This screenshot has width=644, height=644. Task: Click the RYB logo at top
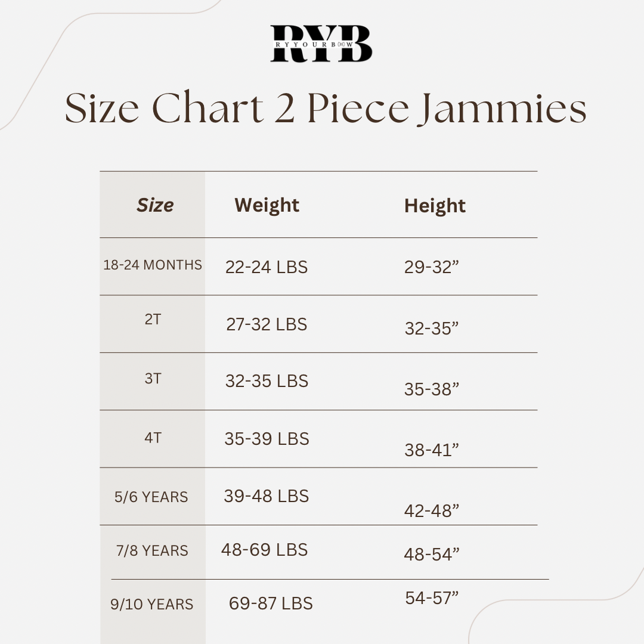[x=321, y=44]
